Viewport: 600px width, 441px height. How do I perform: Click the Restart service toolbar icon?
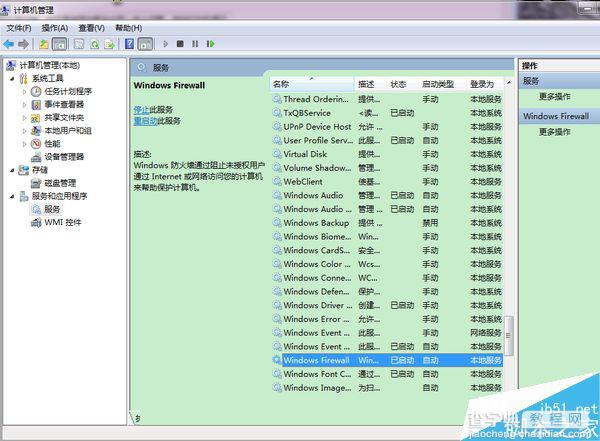(210, 44)
